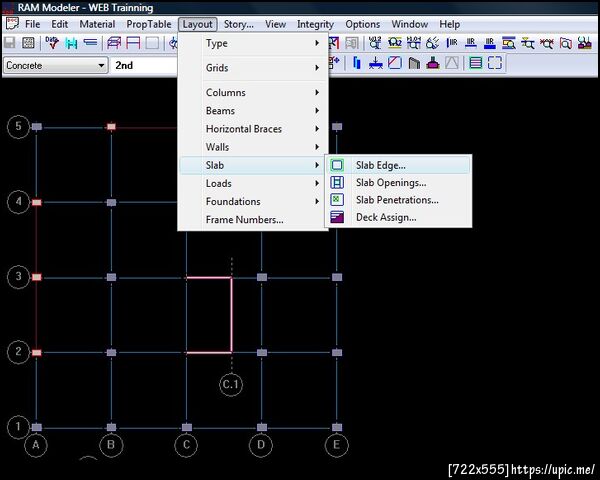Click the magnifier with yellow beam icon
This screenshot has height=480, width=600.
pos(528,43)
